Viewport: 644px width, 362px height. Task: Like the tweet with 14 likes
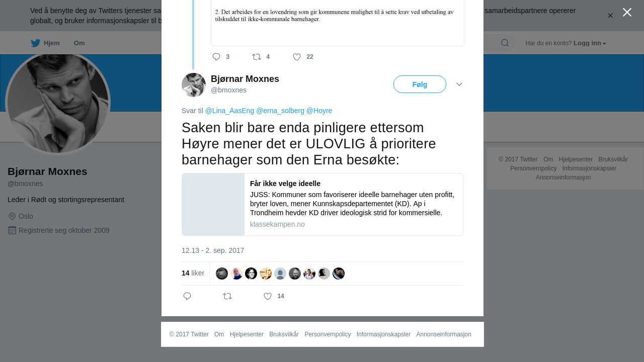click(x=268, y=296)
